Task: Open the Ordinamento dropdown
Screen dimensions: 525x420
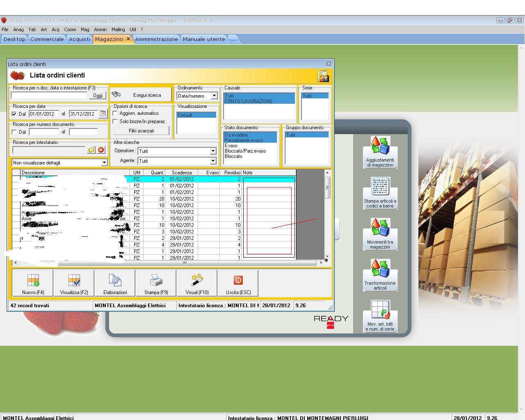Action: [x=214, y=96]
